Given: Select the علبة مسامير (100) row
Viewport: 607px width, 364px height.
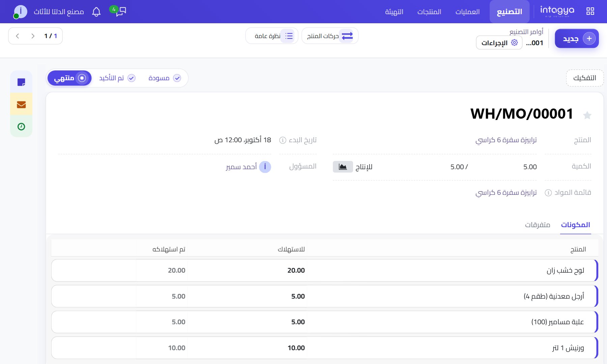Looking at the screenshot, I should point(324,322).
